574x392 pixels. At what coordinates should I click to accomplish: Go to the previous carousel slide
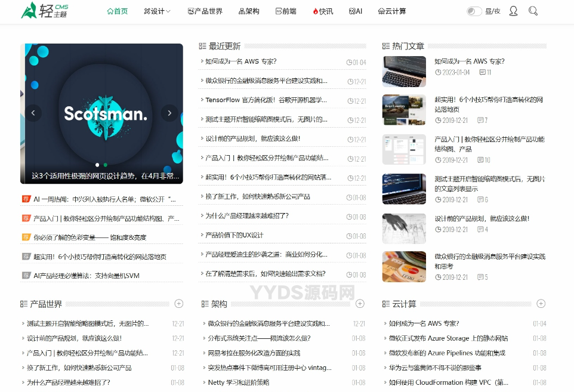click(x=33, y=113)
